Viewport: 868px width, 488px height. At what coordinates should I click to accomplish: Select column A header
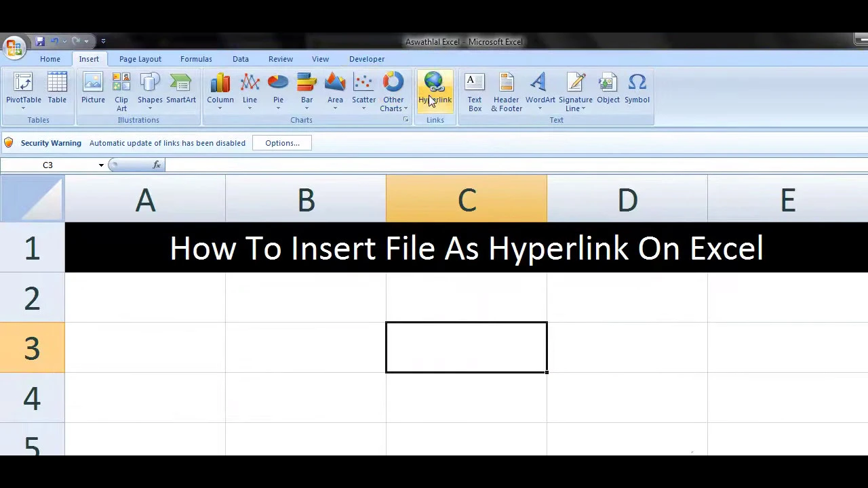[x=145, y=199]
